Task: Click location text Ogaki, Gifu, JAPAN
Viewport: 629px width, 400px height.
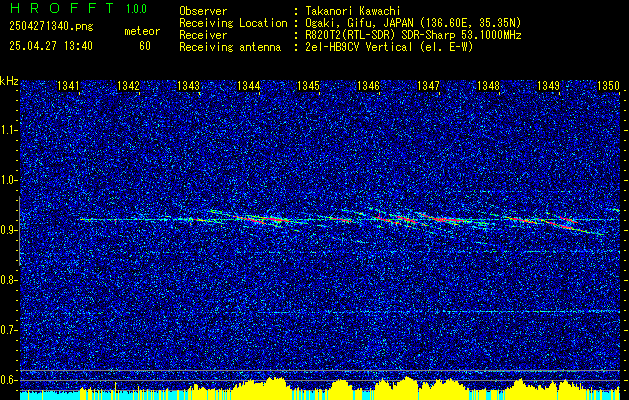Action: 362,23
